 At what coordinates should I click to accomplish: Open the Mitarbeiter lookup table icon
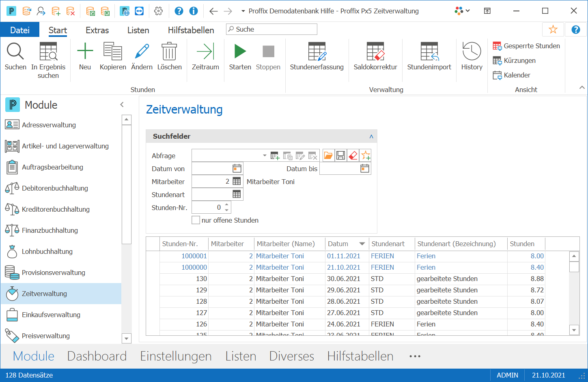click(x=237, y=181)
